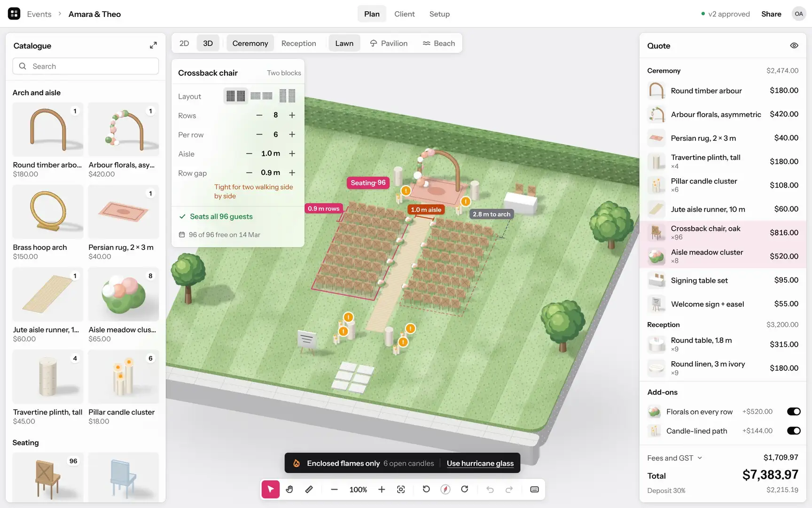Choose the third chair layout option

click(287, 96)
